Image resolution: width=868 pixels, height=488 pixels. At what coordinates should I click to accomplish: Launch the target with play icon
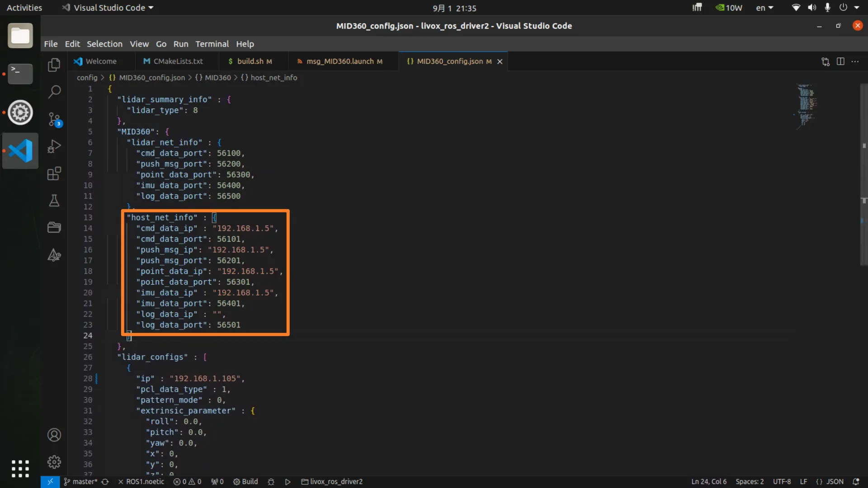point(288,482)
